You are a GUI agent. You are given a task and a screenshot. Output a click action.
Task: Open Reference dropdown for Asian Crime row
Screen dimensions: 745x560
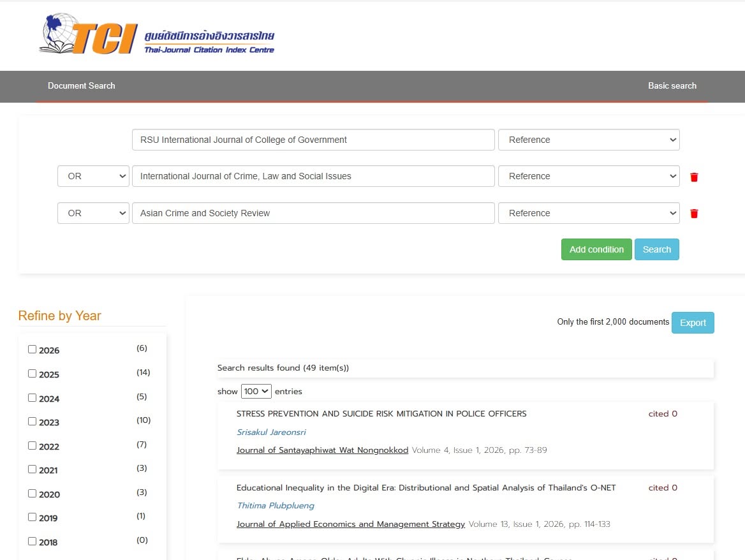point(589,213)
